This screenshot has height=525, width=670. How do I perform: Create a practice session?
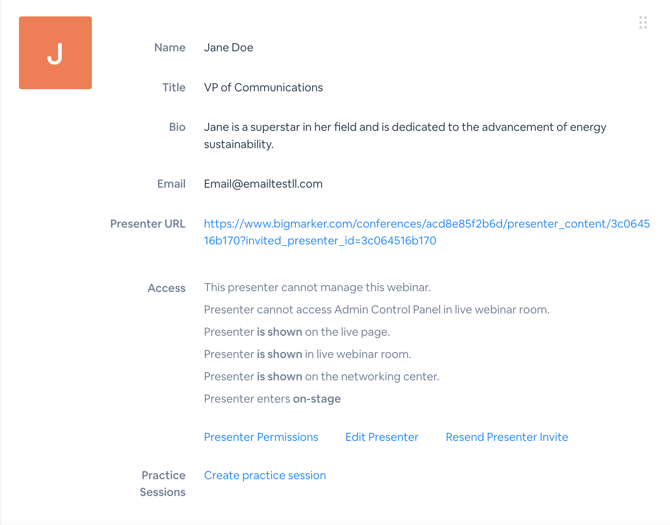pyautogui.click(x=265, y=475)
